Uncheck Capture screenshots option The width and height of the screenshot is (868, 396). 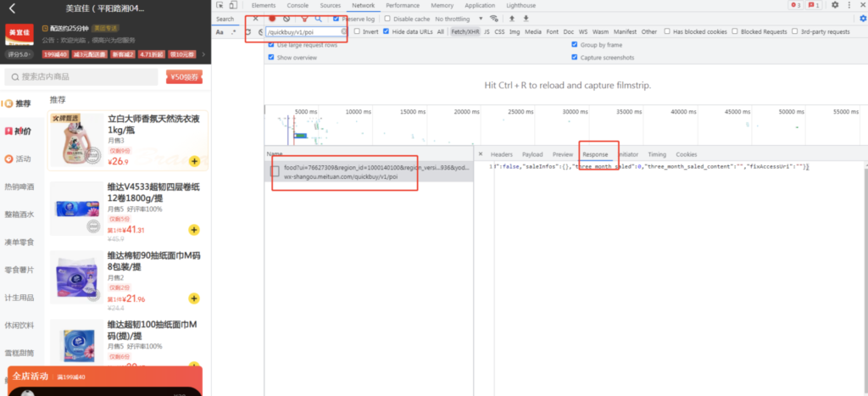click(x=575, y=58)
